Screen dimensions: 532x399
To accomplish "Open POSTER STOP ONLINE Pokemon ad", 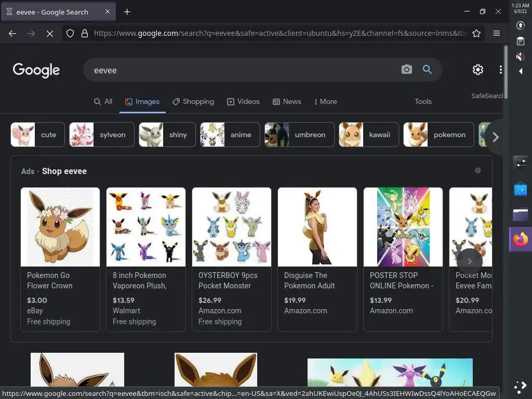I will click(x=403, y=259).
